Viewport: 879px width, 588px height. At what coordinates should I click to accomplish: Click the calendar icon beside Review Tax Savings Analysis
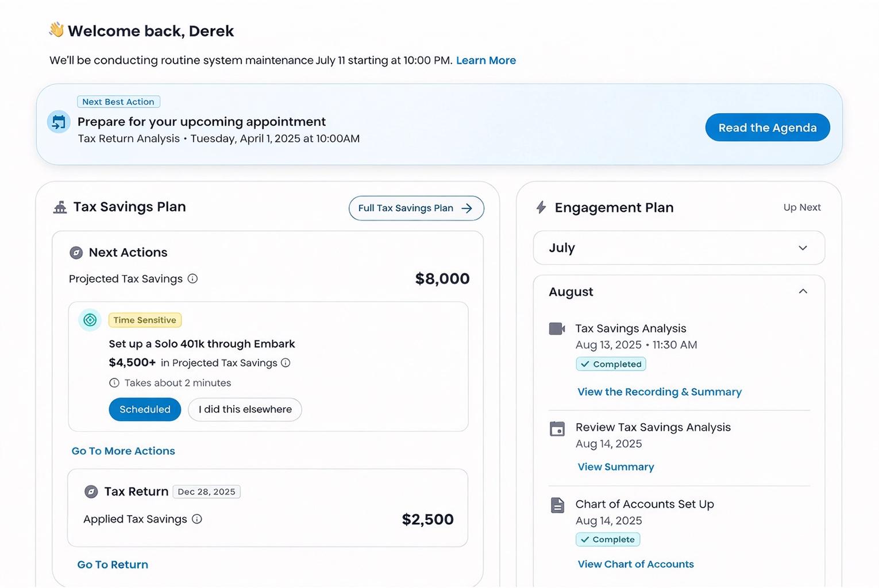[557, 429]
